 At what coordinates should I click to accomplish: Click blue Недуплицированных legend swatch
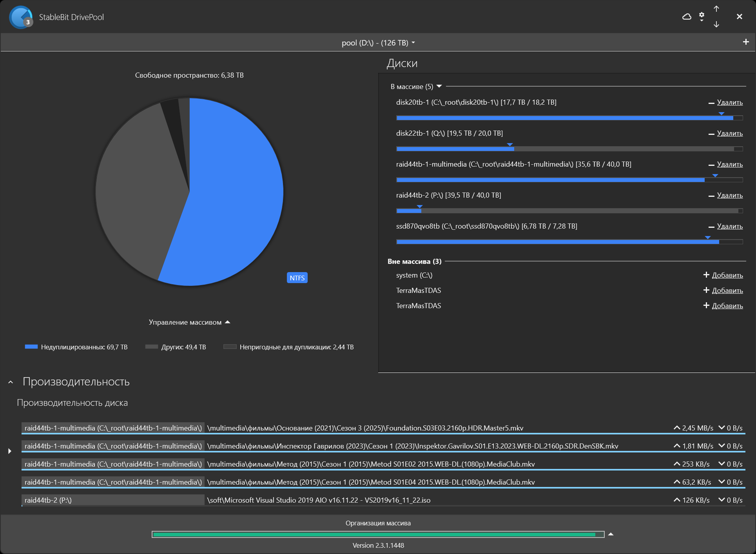pos(31,347)
